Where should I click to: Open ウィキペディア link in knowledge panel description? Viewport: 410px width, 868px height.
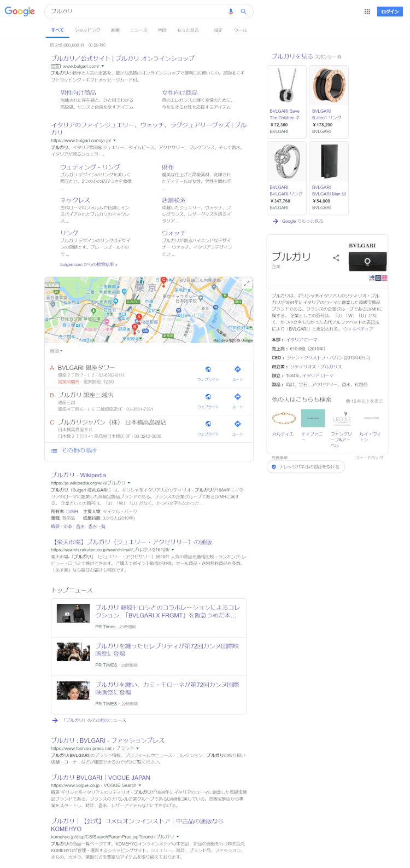pos(359,329)
